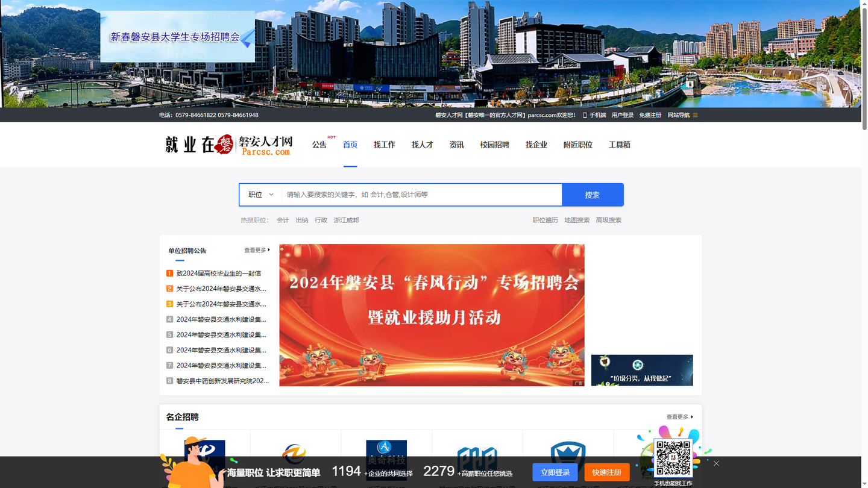868x488 pixels.
Task: Open announcement 磐安县中药创新发展研究院202
Action: coord(222,381)
